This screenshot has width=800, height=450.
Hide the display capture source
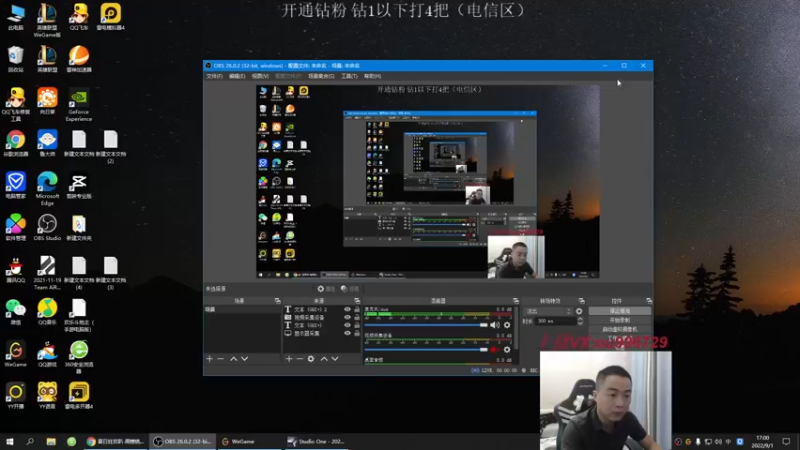[x=347, y=333]
